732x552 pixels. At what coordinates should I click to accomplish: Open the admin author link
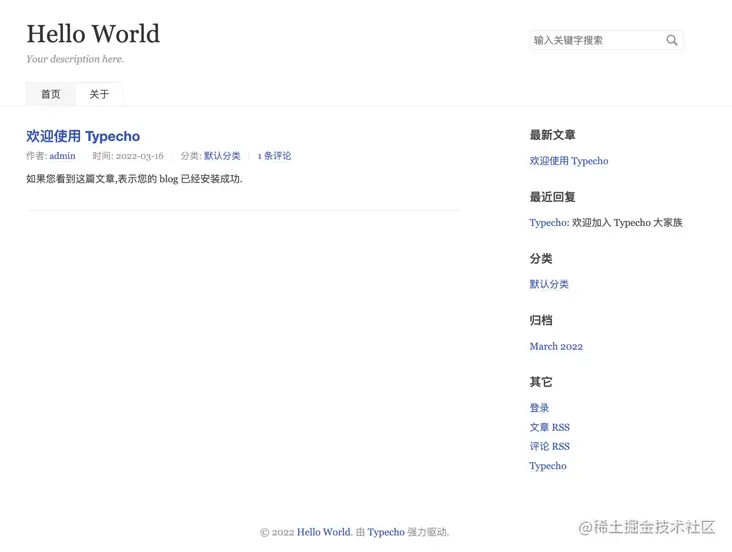pyautogui.click(x=63, y=156)
